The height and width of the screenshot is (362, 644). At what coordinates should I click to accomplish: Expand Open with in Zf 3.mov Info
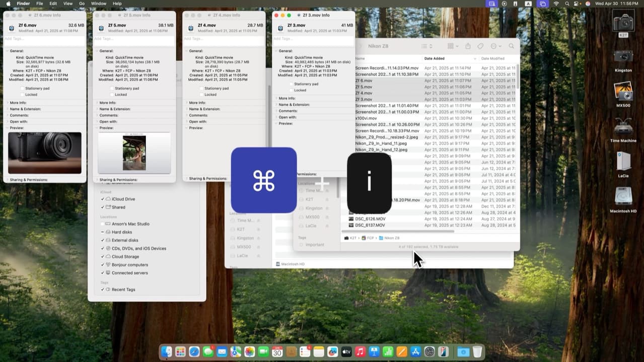point(275,117)
